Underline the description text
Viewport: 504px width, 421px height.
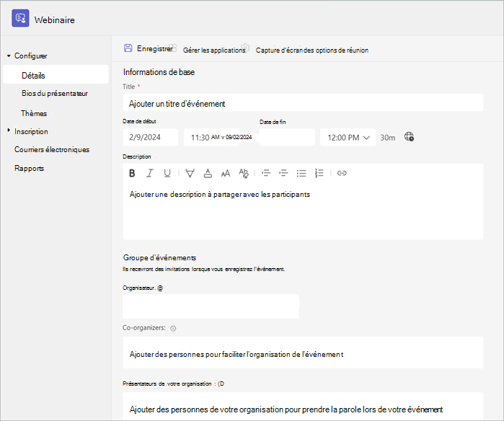click(x=167, y=173)
